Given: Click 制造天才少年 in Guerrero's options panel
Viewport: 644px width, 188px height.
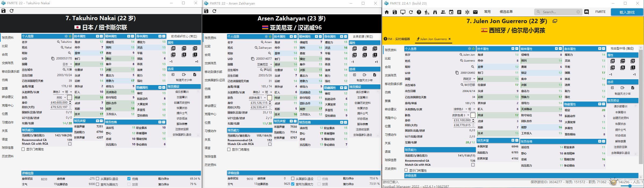Looking at the screenshot, I should 623,94.
